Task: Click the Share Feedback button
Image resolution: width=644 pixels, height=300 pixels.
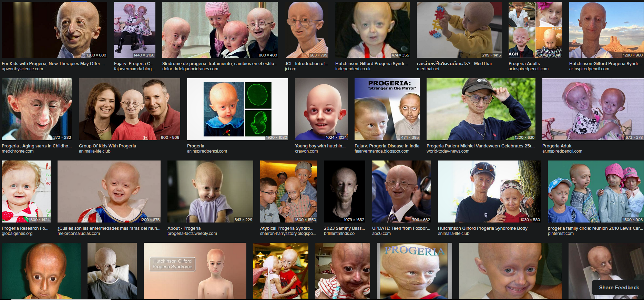Action: tap(619, 288)
